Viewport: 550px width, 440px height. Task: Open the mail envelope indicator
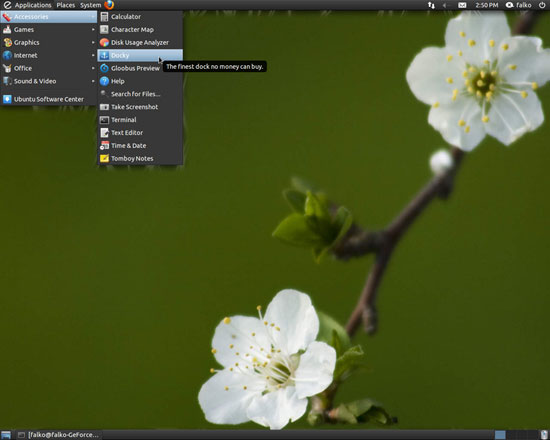pyautogui.click(x=462, y=5)
